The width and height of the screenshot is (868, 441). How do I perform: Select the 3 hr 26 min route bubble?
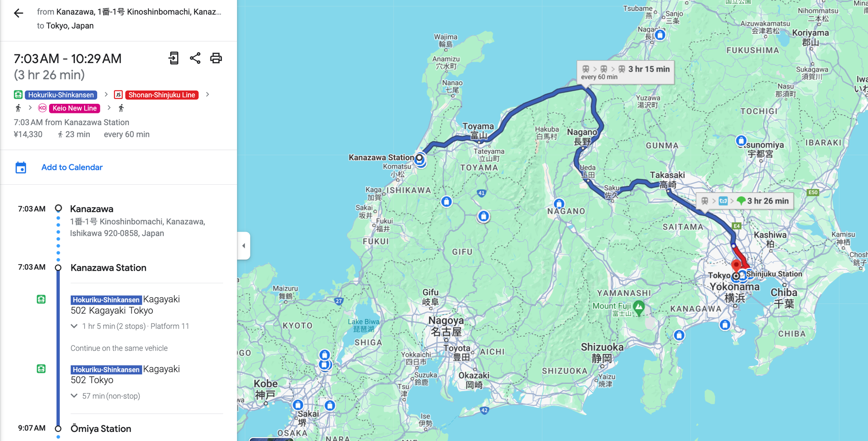click(x=745, y=201)
